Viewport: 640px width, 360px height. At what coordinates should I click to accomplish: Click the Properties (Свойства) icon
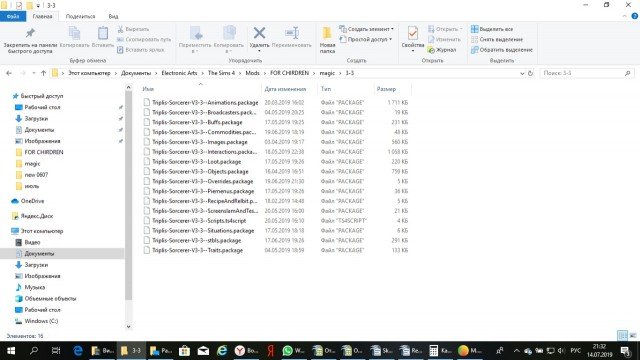point(413,33)
